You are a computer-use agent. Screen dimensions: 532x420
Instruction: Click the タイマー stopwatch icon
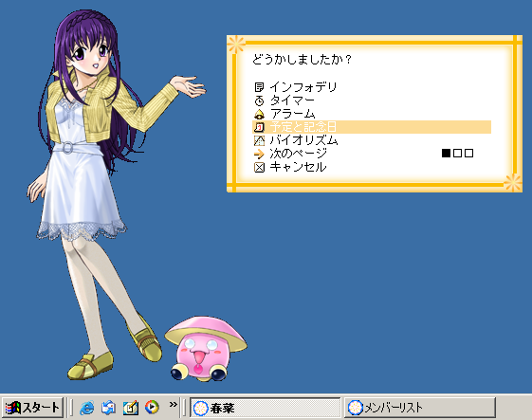point(259,100)
